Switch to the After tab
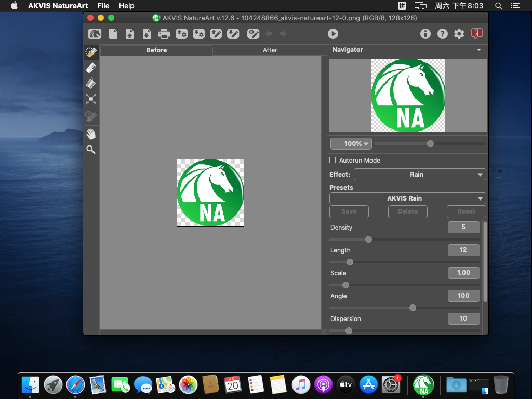Image resolution: width=532 pixels, height=399 pixels. (270, 50)
